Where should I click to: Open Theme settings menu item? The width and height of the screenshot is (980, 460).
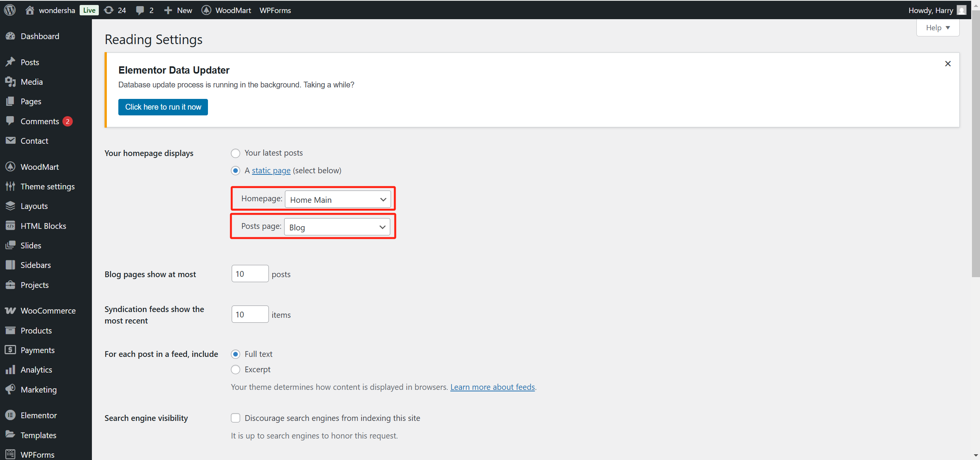click(x=47, y=186)
